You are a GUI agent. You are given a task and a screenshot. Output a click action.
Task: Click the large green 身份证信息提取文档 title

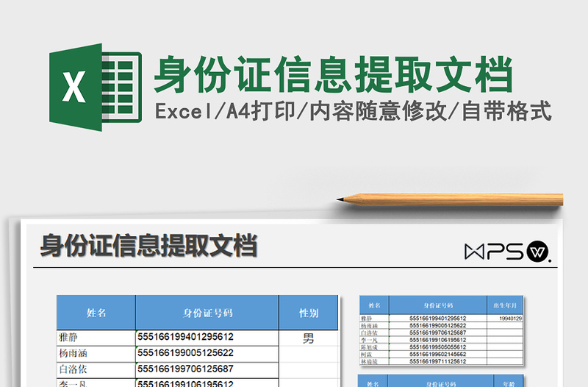point(334,74)
